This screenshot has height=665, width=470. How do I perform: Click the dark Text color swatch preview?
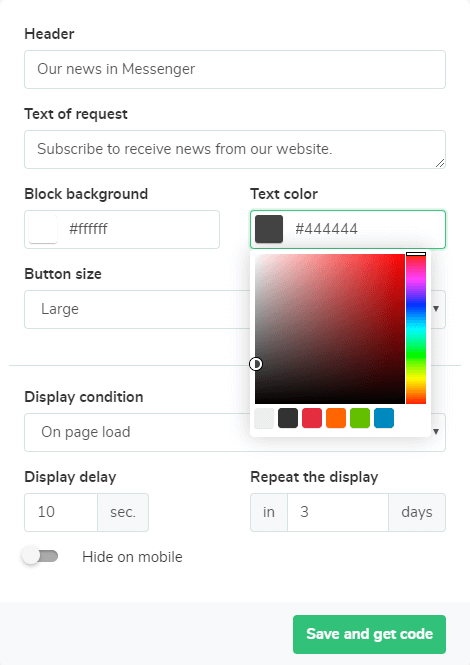(269, 229)
